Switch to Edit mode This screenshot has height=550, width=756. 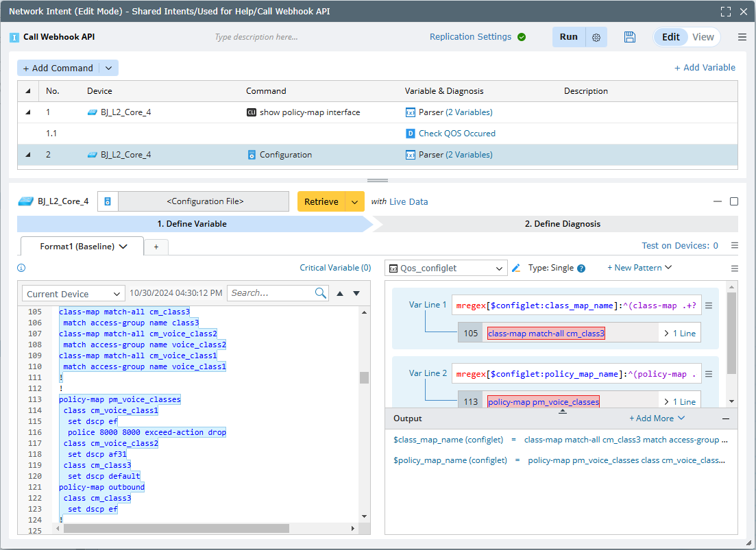click(x=670, y=37)
